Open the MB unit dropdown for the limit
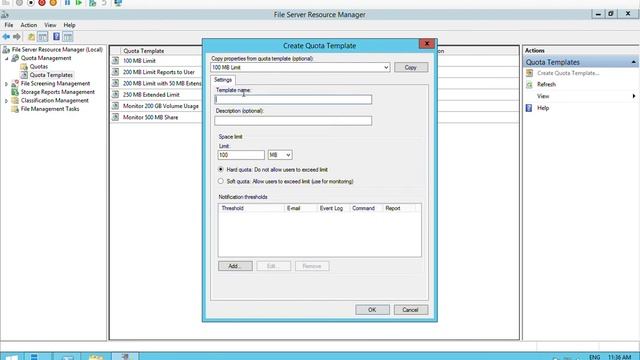The image size is (640, 360). coord(288,155)
